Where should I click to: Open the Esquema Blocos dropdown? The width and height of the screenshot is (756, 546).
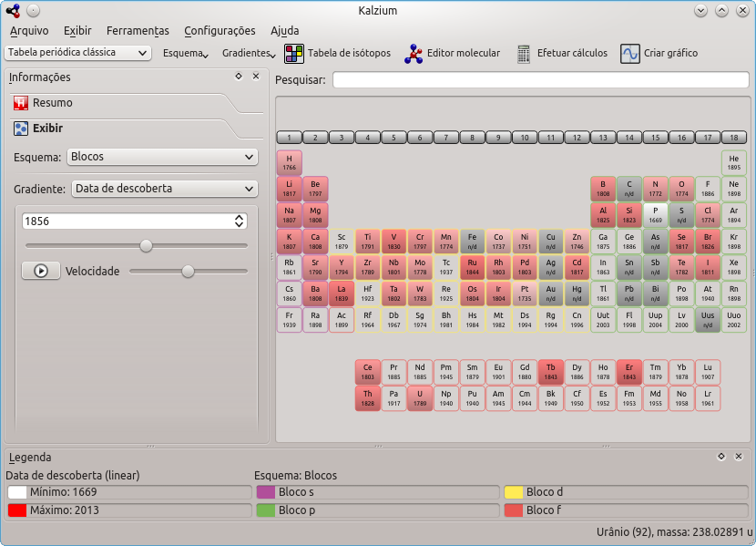[x=163, y=157]
